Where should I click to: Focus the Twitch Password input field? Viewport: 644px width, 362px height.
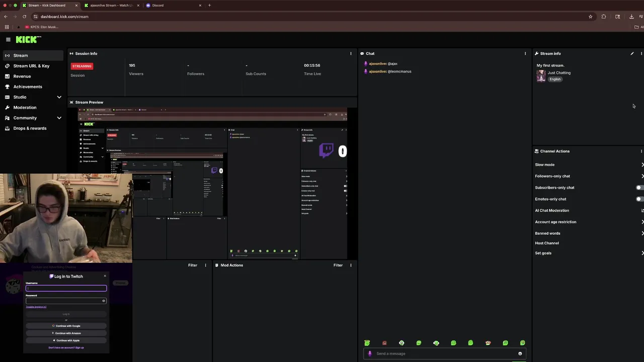[66, 301]
